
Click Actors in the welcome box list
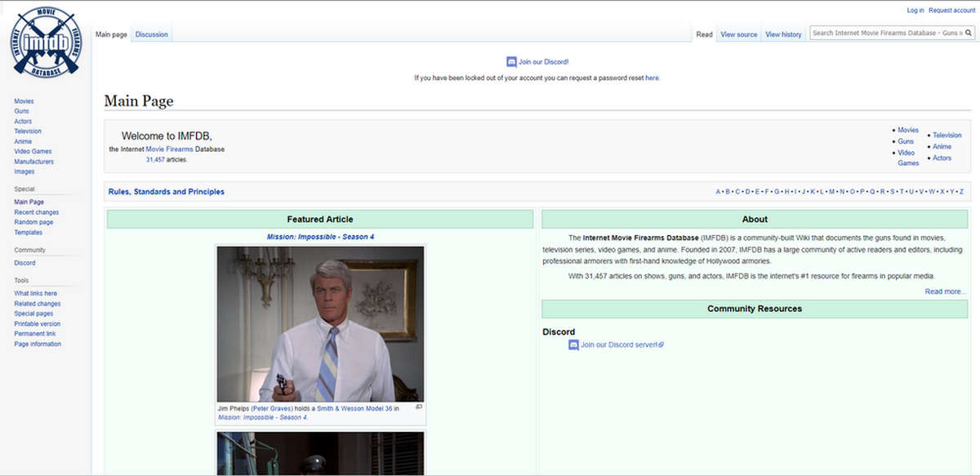point(942,158)
